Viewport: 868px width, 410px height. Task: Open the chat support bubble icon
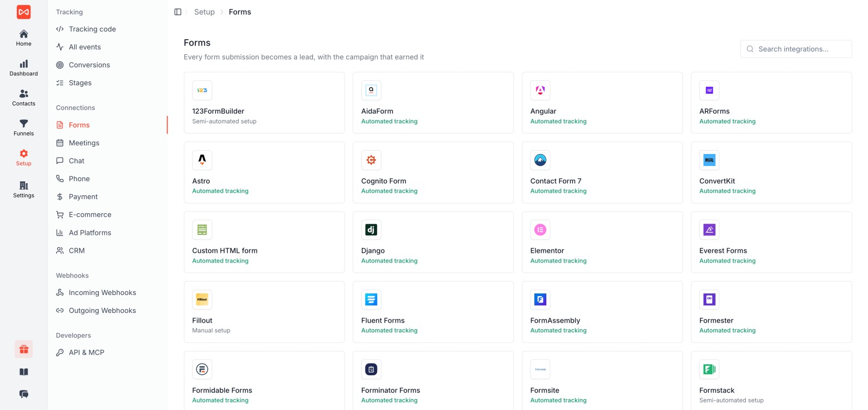pos(23,394)
